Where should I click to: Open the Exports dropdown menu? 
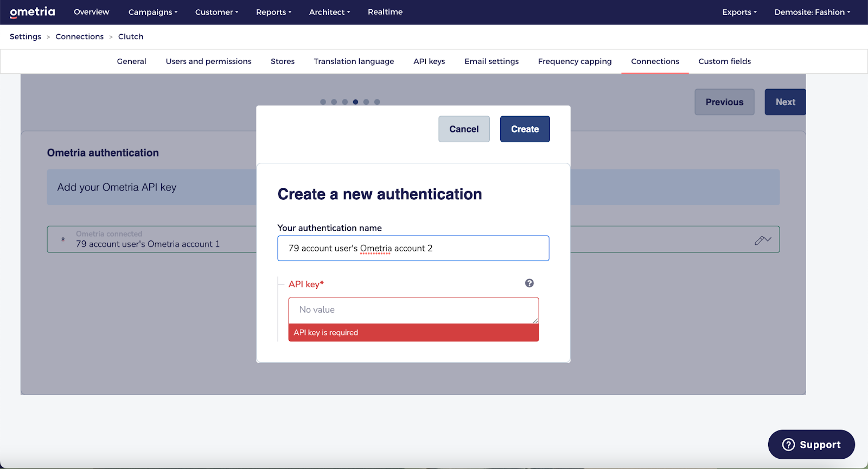tap(739, 12)
